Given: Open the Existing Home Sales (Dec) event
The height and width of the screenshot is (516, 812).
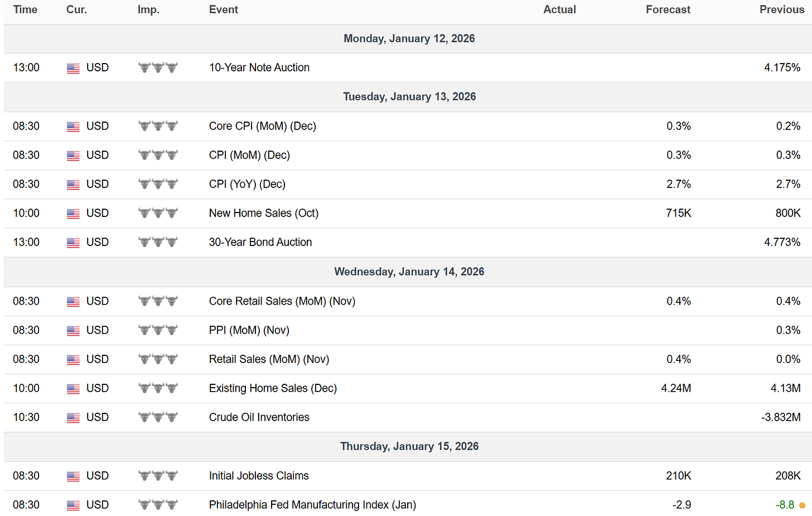Looking at the screenshot, I should tap(273, 388).
